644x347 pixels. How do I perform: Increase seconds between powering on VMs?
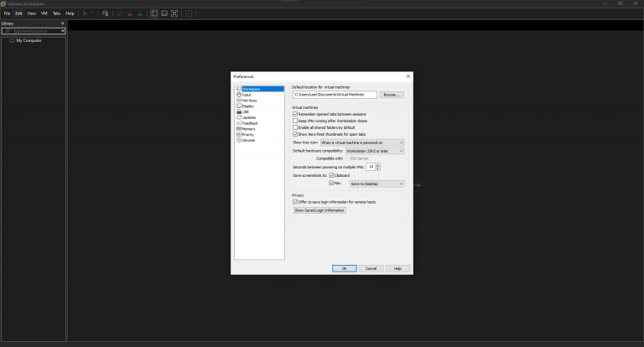coord(378,165)
